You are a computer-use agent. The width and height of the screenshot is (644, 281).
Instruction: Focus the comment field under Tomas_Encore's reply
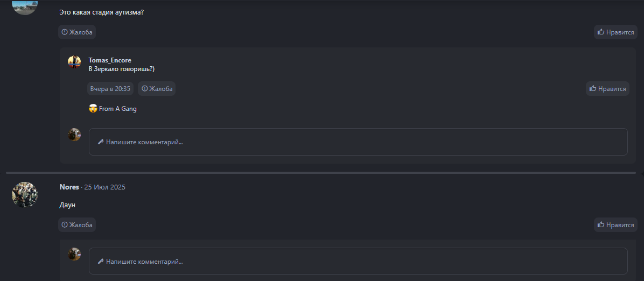[358, 142]
